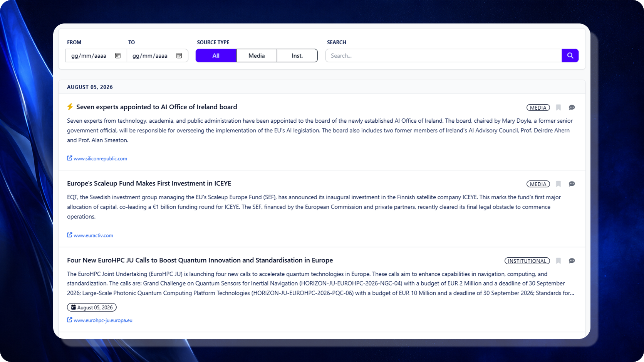Bookmark the EuroHPC JU Calls article
Image resolution: width=644 pixels, height=362 pixels.
[558, 261]
